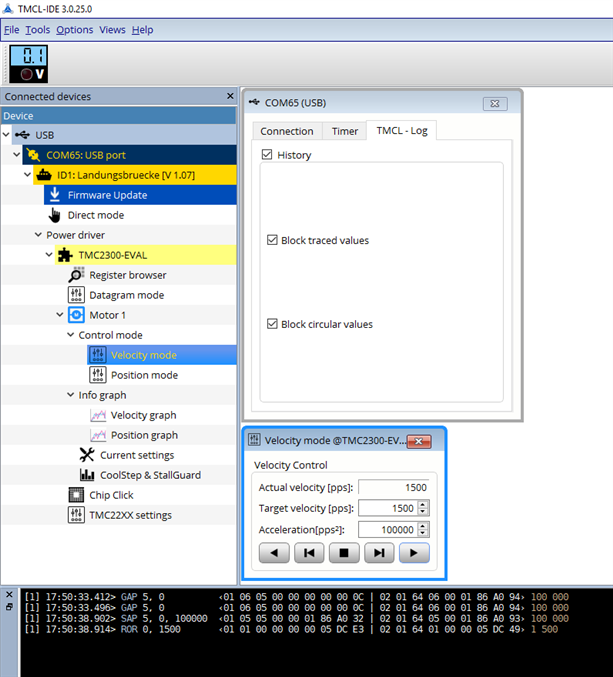Click the Velocity mode sliders icon
The width and height of the screenshot is (613, 677).
[98, 355]
